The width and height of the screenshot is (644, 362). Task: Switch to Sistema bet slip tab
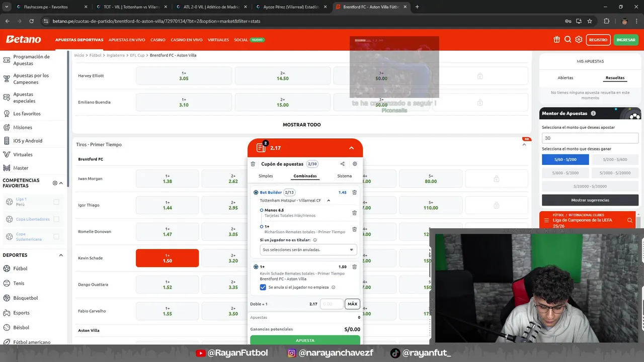tap(344, 176)
